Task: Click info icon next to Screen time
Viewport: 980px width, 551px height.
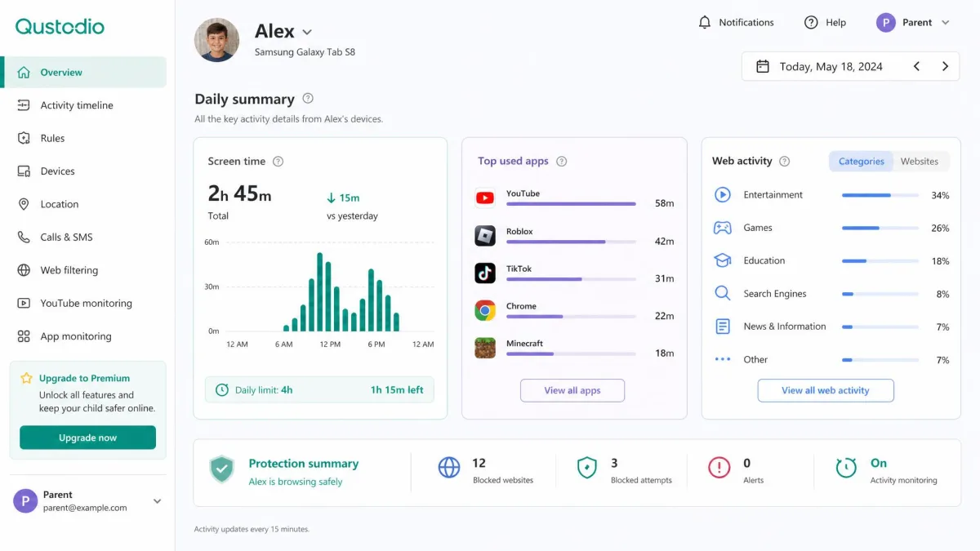Action: coord(278,161)
